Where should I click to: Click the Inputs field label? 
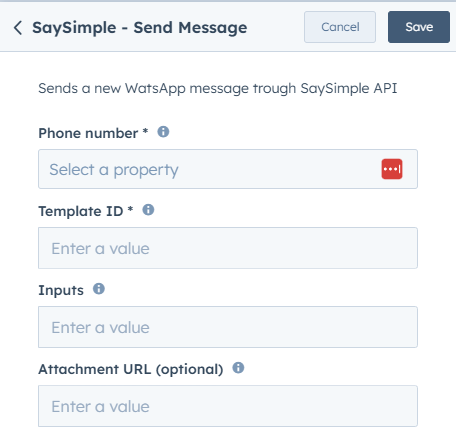(x=61, y=290)
